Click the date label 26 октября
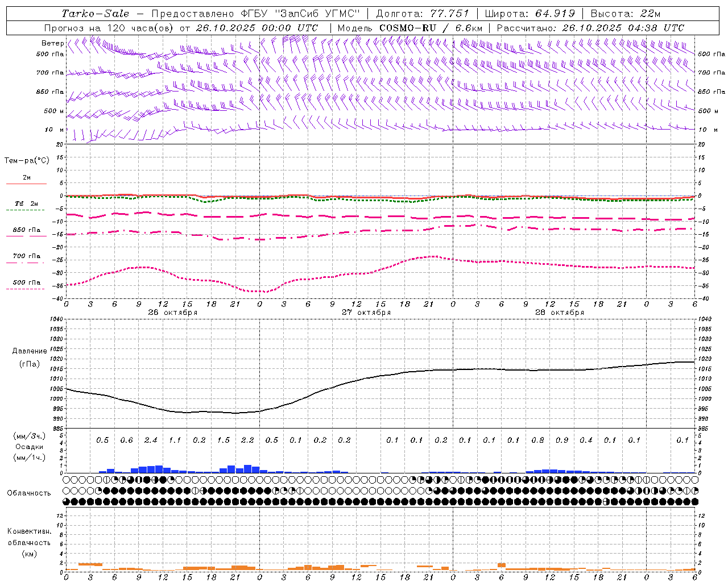Viewport: 728px width, 582px height. pos(173,313)
